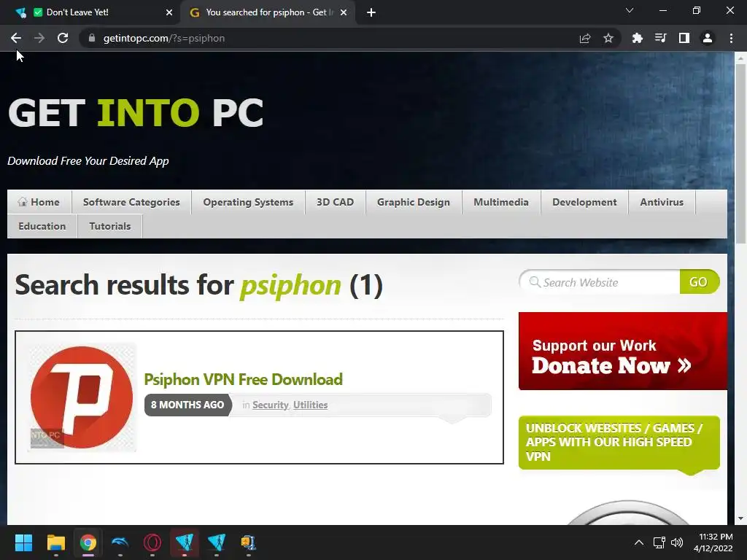
Task: Open the Education section
Action: pyautogui.click(x=42, y=226)
